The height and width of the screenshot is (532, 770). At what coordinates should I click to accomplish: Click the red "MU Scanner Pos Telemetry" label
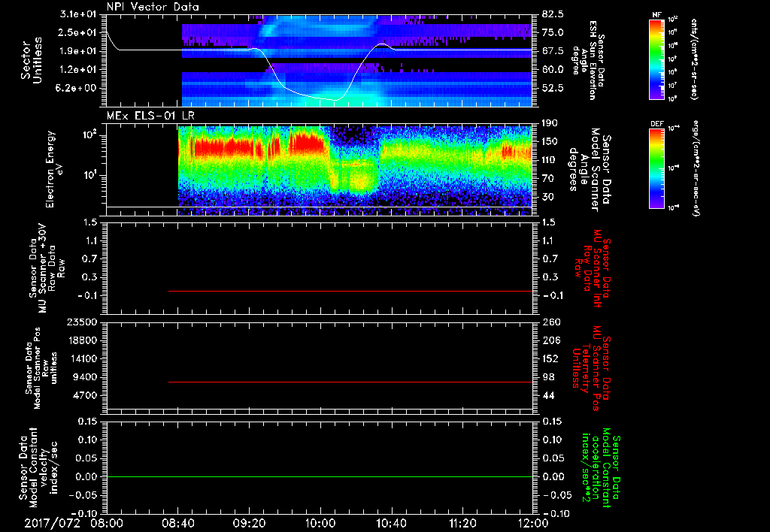[x=591, y=368]
